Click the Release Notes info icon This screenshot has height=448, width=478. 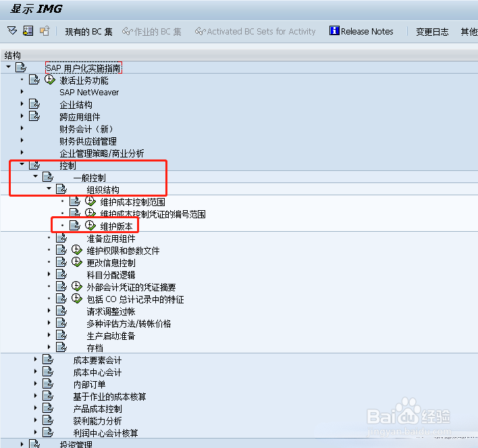click(334, 30)
